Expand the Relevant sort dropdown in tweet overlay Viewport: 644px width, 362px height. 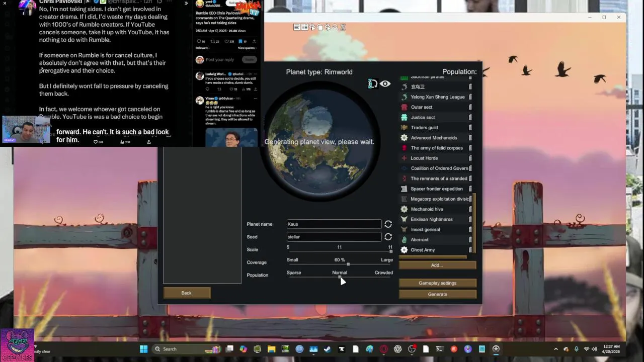[x=202, y=48]
